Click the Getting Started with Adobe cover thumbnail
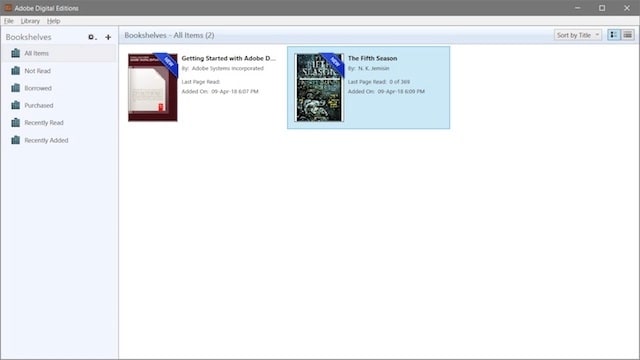Viewport: 640px width, 360px height. pyautogui.click(x=153, y=87)
